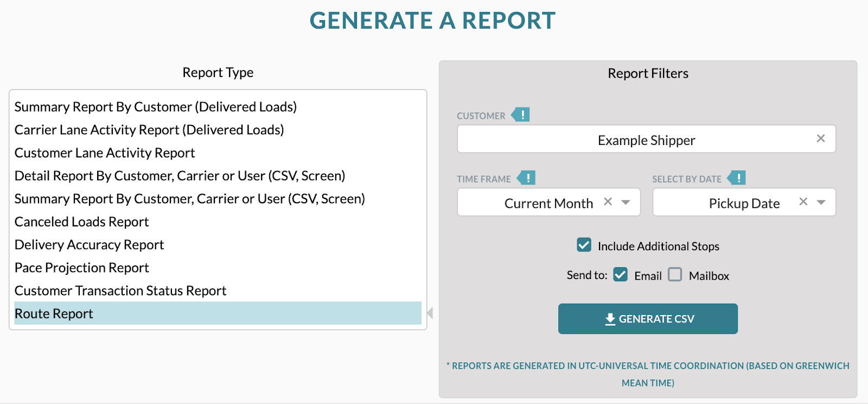The width and height of the screenshot is (868, 404).
Task: Disable the Email send option
Action: coord(620,275)
